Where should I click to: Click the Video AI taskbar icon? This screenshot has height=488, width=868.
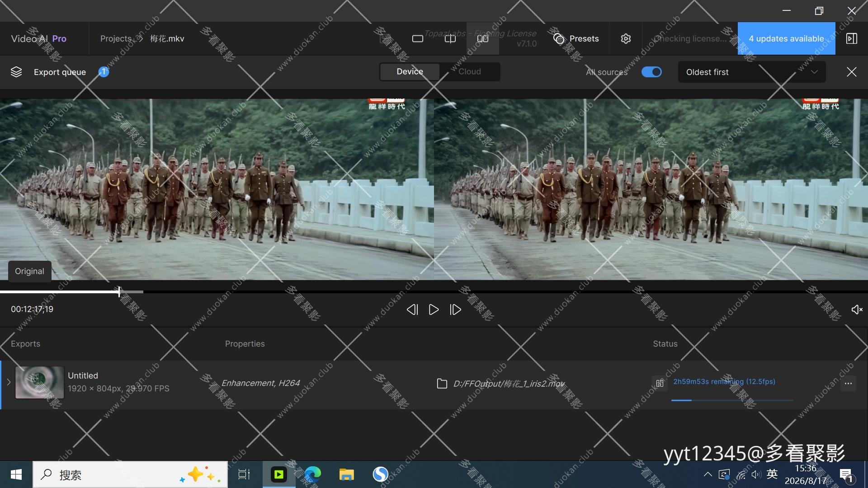279,474
